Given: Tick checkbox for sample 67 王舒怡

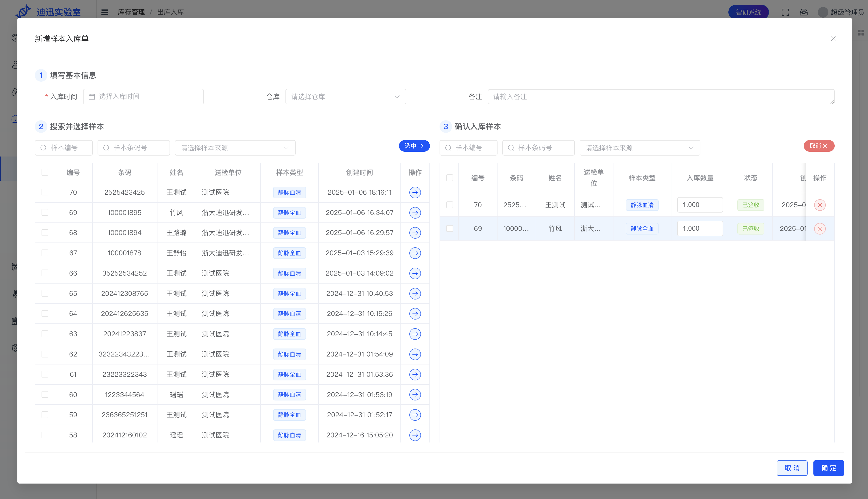Looking at the screenshot, I should [x=45, y=253].
